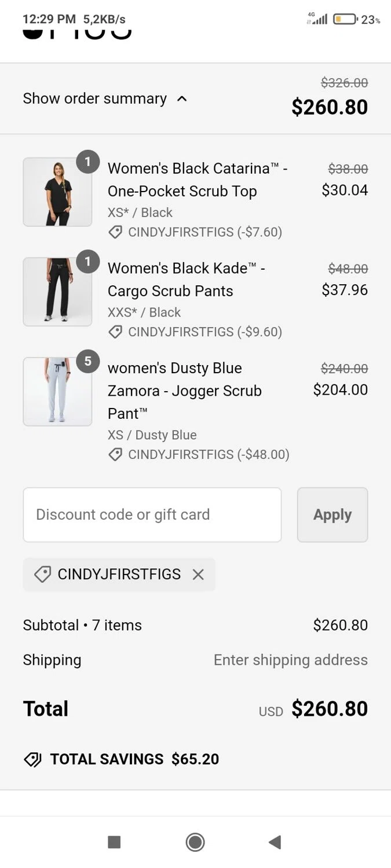Viewport: 391px width, 868px height.
Task: Tap the quantity badge on the Catarina top
Action: coord(88,162)
